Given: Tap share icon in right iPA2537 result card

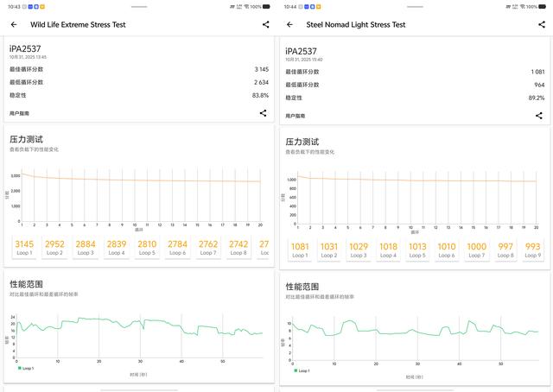Looking at the screenshot, I should tap(539, 115).
